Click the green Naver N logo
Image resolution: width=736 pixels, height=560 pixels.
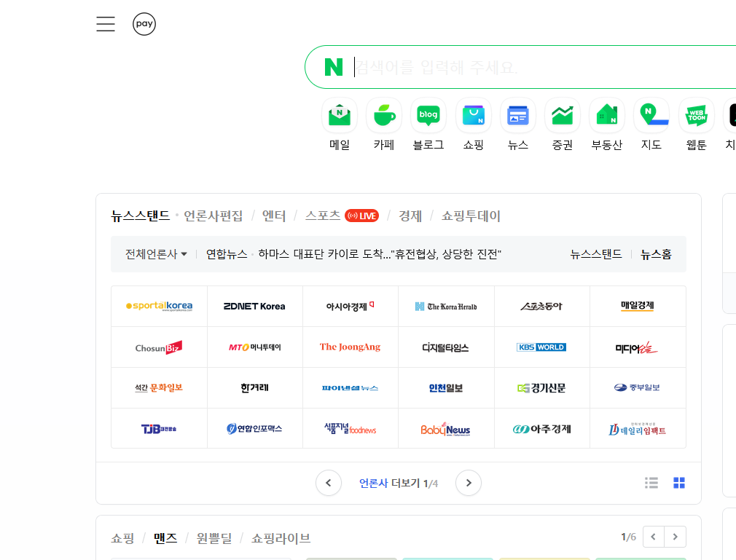[x=334, y=67]
